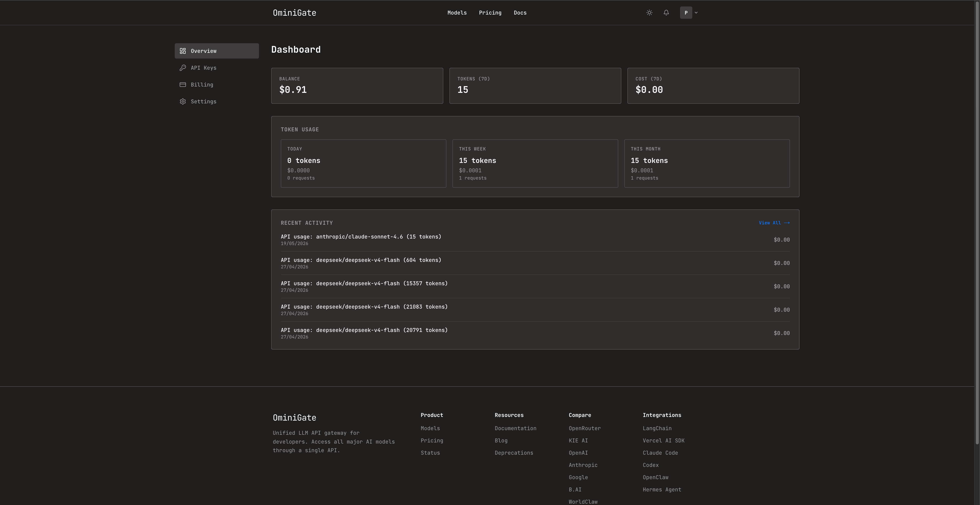Click the Today 0 tokens card
Screen dimensions: 980x505
[363, 163]
